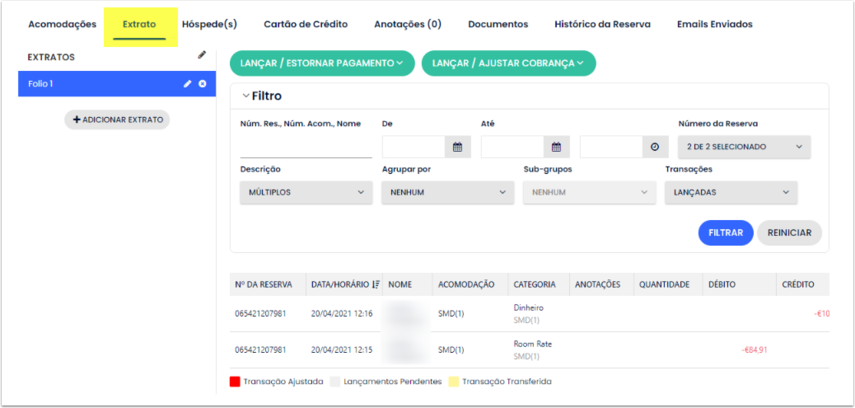Click the clock icon in time field
The height and width of the screenshot is (408, 855).
click(x=654, y=147)
